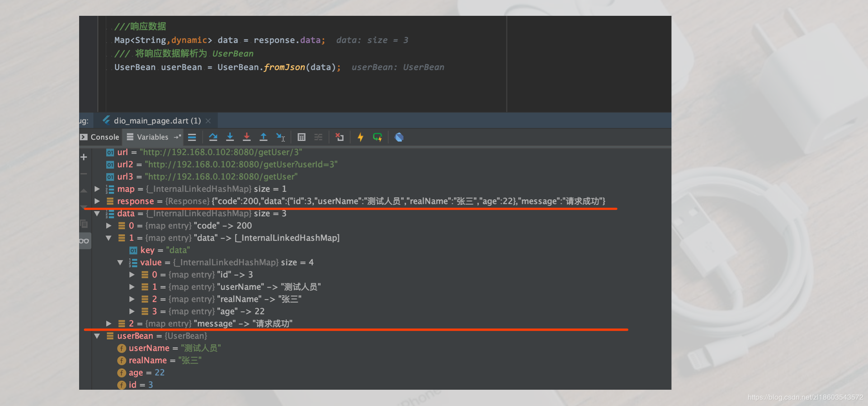The image size is (868, 406).
Task: Expand the map variable node
Action: [x=97, y=189]
